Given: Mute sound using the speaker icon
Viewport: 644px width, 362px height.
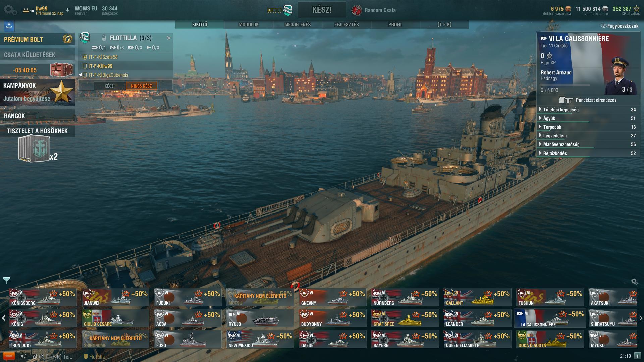Looking at the screenshot, I should coord(23,356).
